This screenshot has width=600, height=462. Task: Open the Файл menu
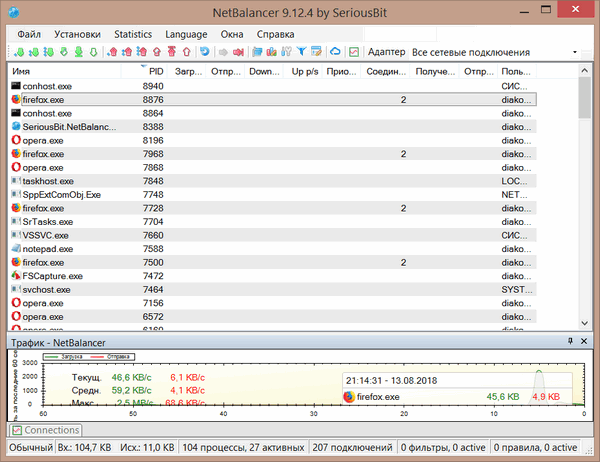click(29, 34)
